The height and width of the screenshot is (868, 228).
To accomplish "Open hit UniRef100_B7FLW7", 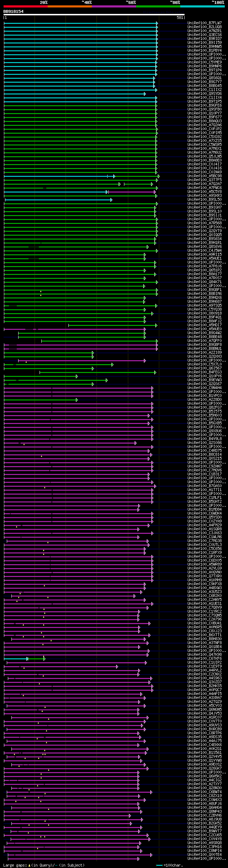I will [204, 23].
